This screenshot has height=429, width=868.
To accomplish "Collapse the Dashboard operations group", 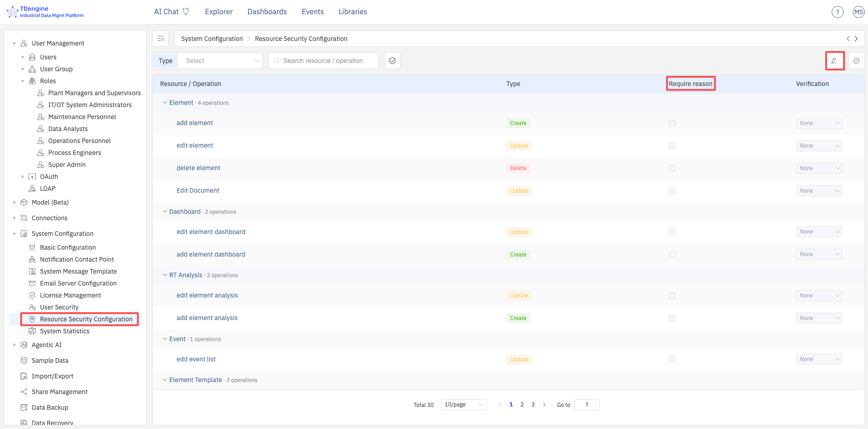I will pos(165,212).
